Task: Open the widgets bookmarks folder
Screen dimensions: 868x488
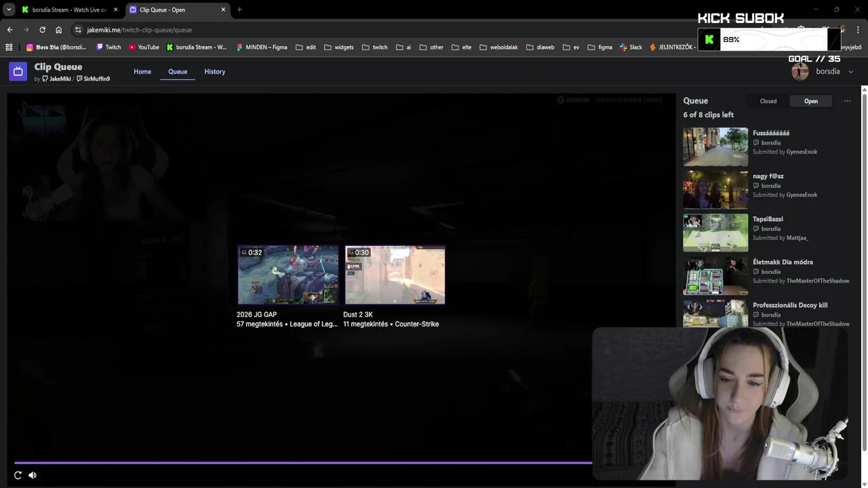Action: coord(338,47)
